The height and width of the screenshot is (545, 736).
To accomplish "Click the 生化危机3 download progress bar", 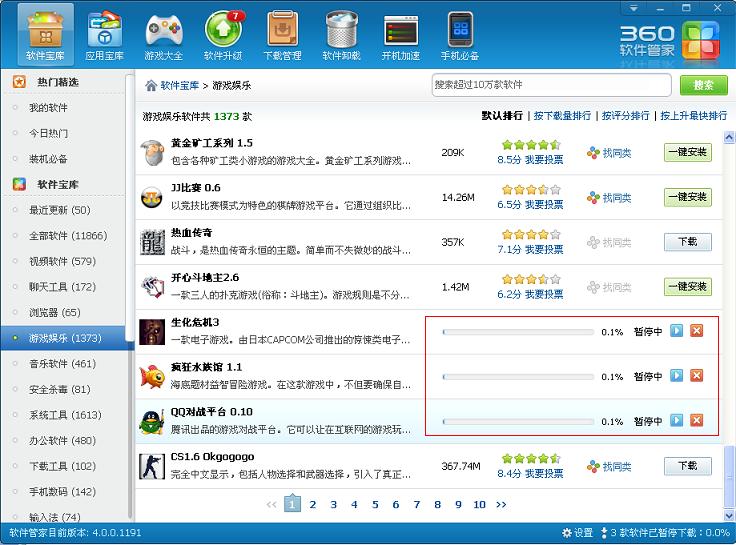I will tap(515, 332).
